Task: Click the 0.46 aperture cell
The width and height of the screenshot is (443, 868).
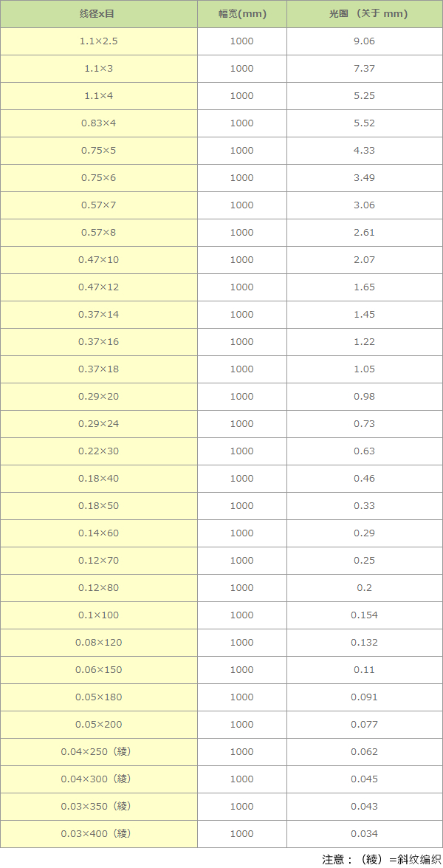Action: coord(364,479)
